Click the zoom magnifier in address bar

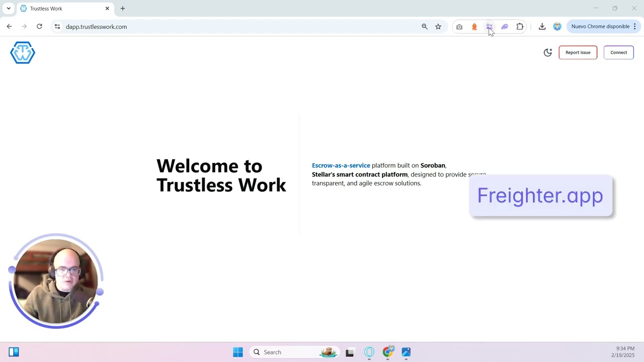[x=425, y=27]
